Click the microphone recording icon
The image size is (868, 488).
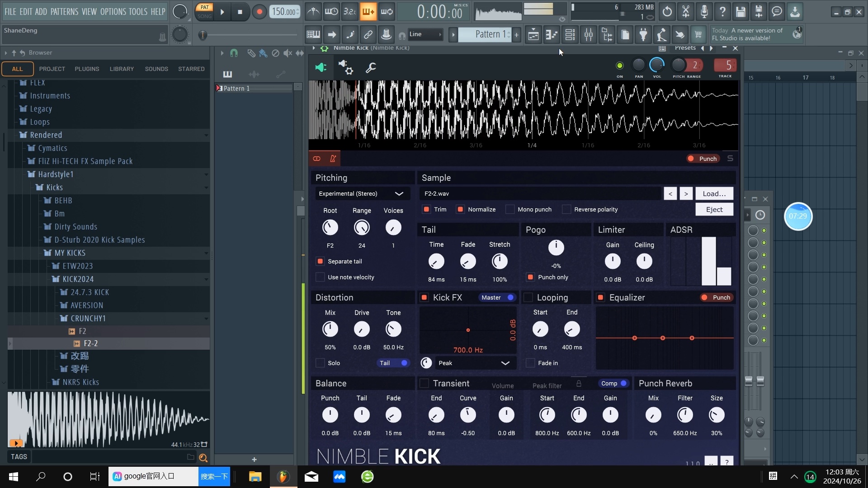(x=704, y=12)
